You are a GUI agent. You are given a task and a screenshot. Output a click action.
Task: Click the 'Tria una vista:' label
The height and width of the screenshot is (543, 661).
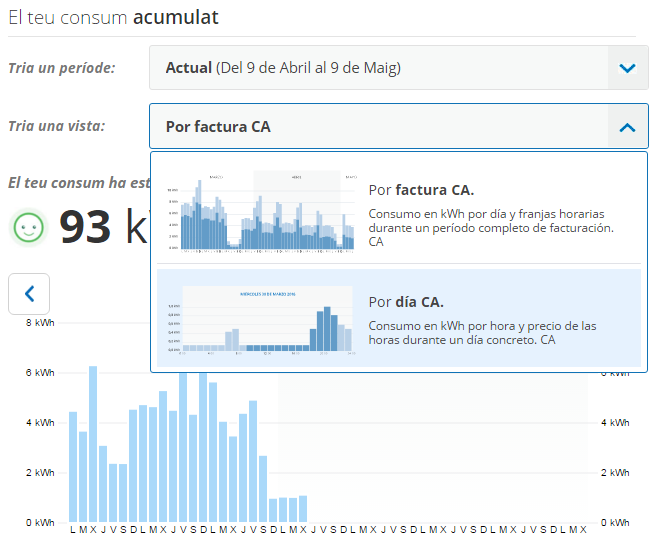56,126
